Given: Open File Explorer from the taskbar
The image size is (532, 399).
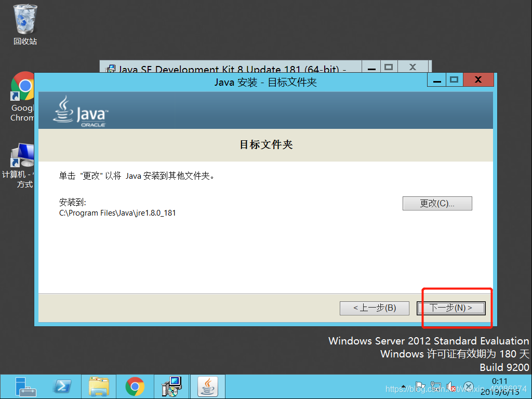Looking at the screenshot, I should pyautogui.click(x=99, y=387).
